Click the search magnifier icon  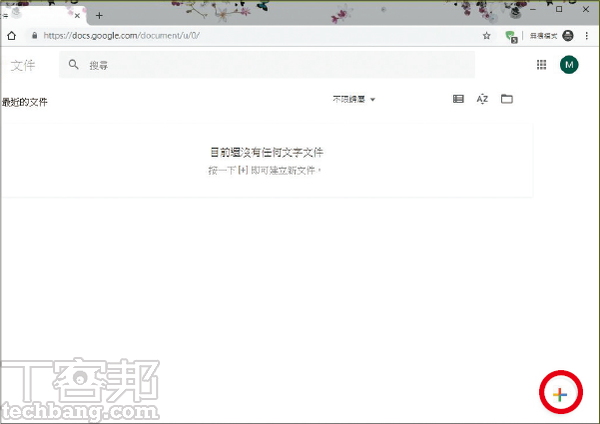(x=73, y=64)
